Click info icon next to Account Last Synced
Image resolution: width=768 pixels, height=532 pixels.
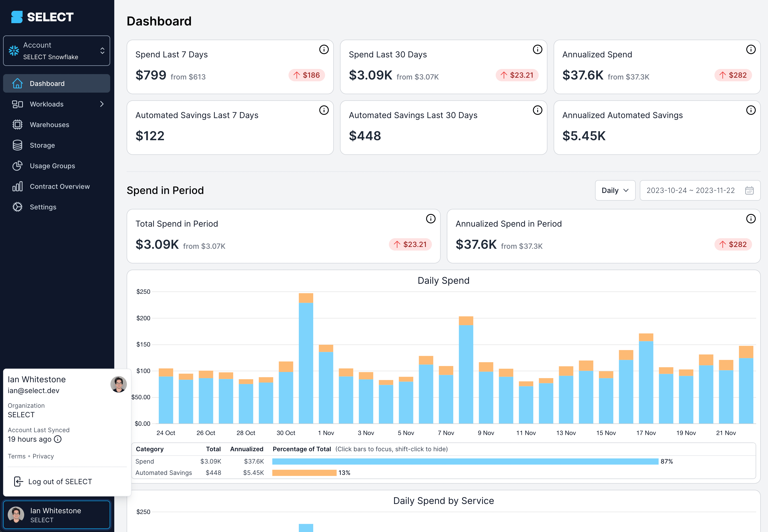coord(58,439)
